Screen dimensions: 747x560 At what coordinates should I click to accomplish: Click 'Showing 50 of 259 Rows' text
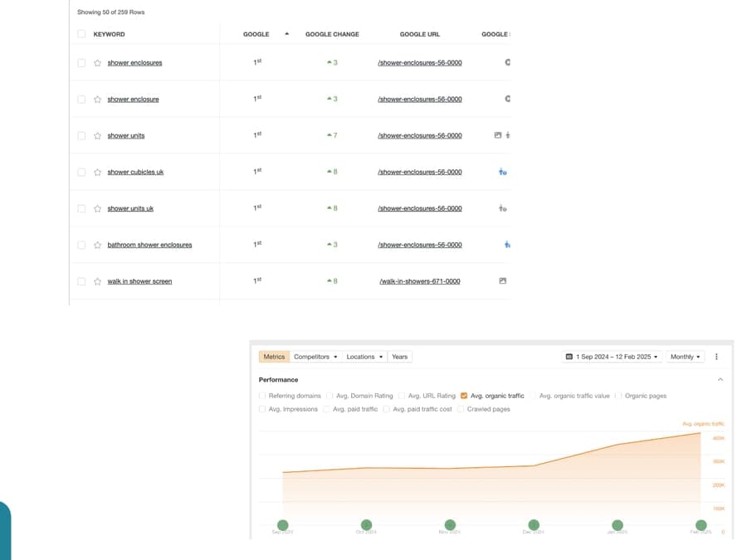click(111, 12)
